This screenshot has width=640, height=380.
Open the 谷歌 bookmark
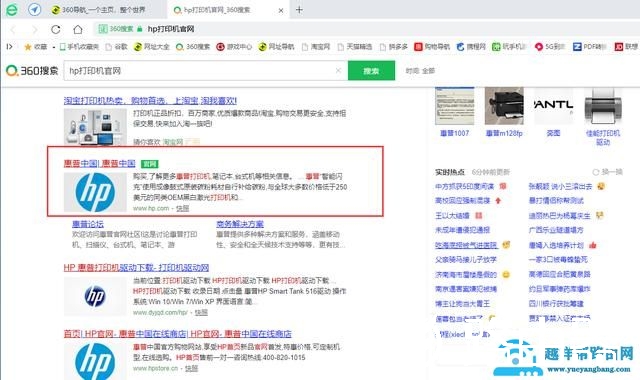tap(116, 47)
